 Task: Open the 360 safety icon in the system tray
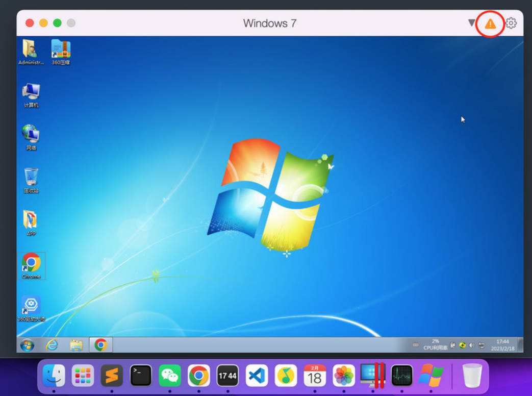(462, 345)
